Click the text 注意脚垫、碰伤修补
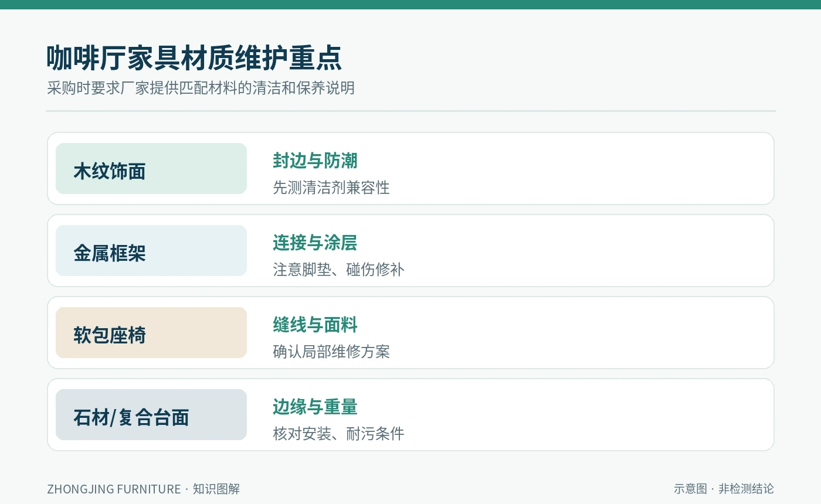821x504 pixels. (338, 270)
